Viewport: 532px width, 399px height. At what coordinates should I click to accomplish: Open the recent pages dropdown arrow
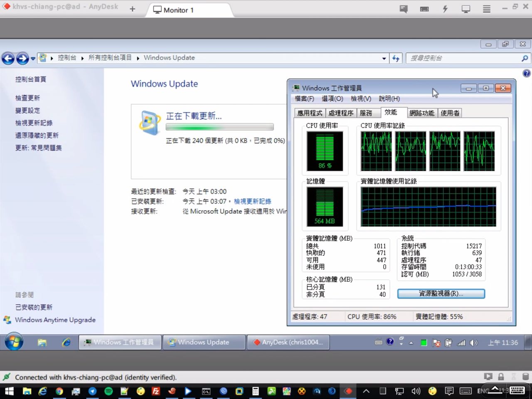pyautogui.click(x=33, y=59)
